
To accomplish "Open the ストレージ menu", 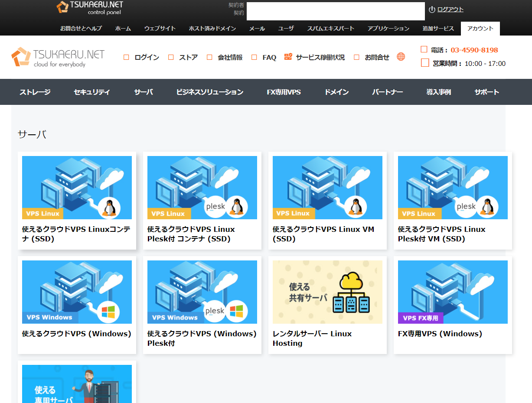I will pos(35,92).
